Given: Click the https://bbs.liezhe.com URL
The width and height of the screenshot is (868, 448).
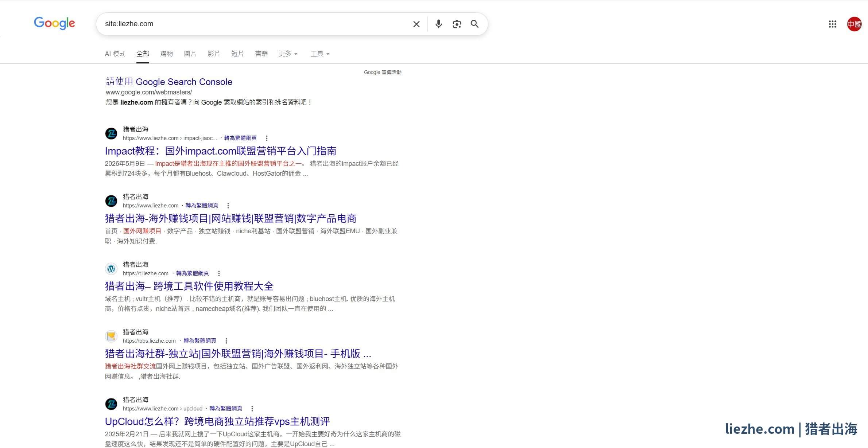Looking at the screenshot, I should tap(149, 341).
